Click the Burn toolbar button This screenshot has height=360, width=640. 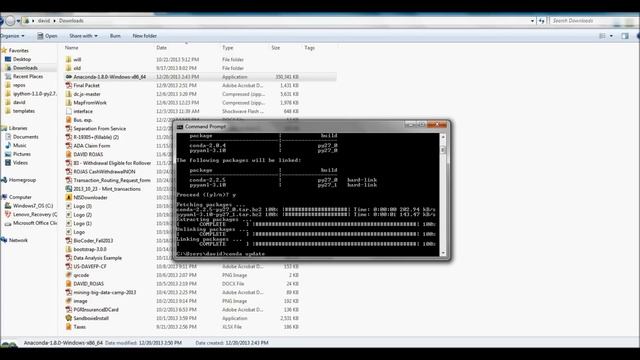click(x=115, y=36)
